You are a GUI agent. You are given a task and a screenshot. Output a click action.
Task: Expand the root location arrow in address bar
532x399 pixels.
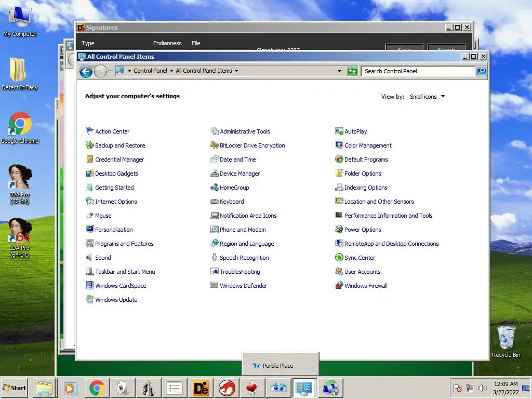click(x=129, y=71)
